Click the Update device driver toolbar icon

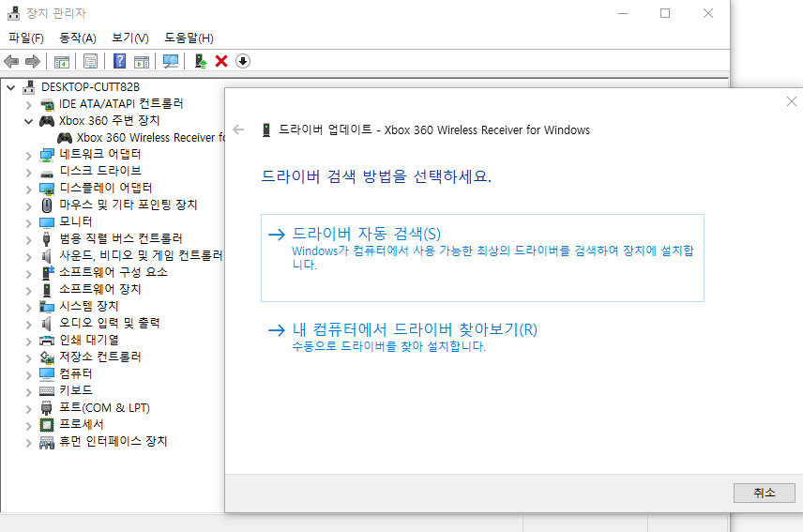coord(200,61)
